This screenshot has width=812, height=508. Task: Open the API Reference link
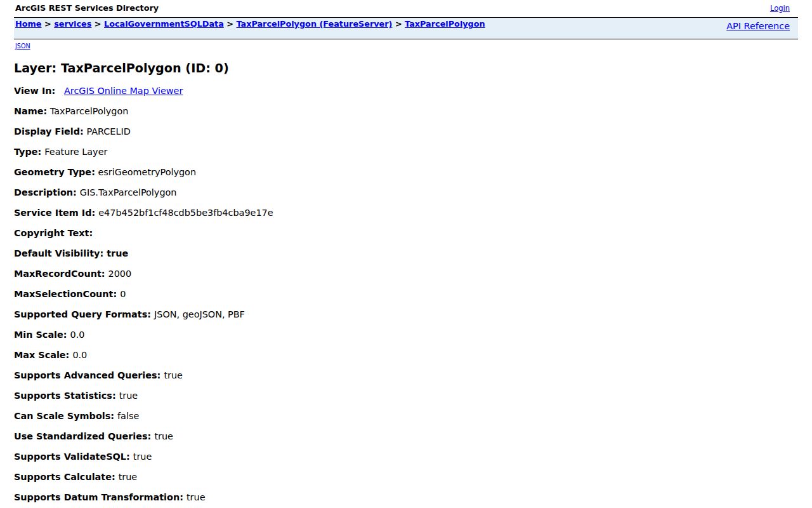(758, 26)
